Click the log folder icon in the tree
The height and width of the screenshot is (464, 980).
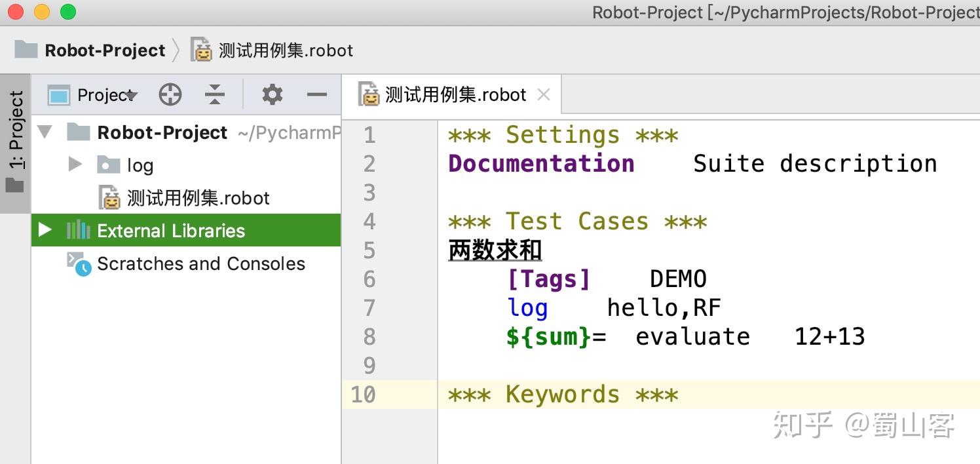point(109,165)
